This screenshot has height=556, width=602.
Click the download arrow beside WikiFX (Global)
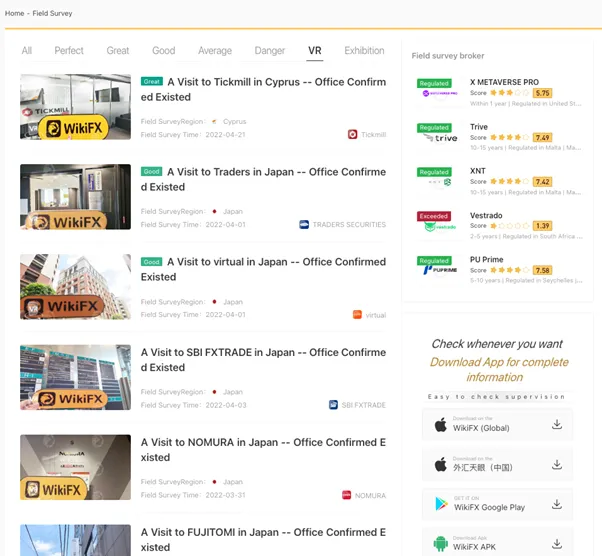pyautogui.click(x=557, y=424)
